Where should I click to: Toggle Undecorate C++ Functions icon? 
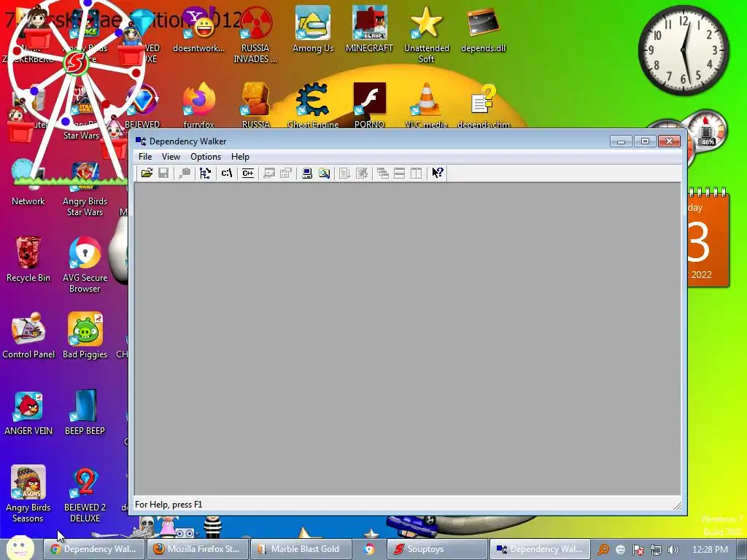click(x=248, y=173)
